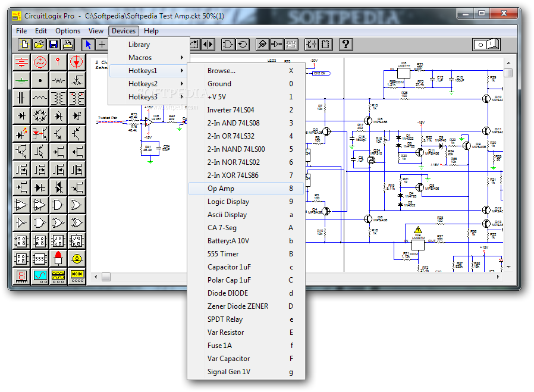Toggle the simulation power switch
534x392 pixels.
tap(486, 44)
